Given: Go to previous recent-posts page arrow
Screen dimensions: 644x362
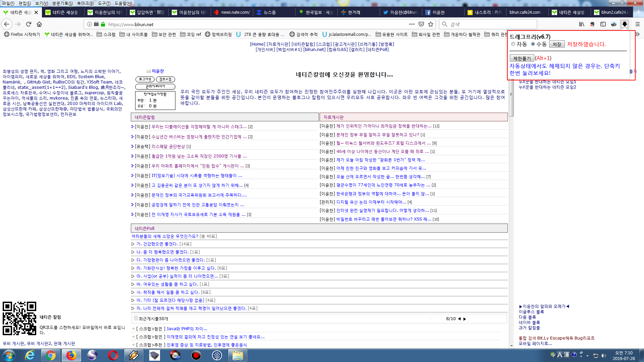Looking at the screenshot, I should [x=459, y=319].
